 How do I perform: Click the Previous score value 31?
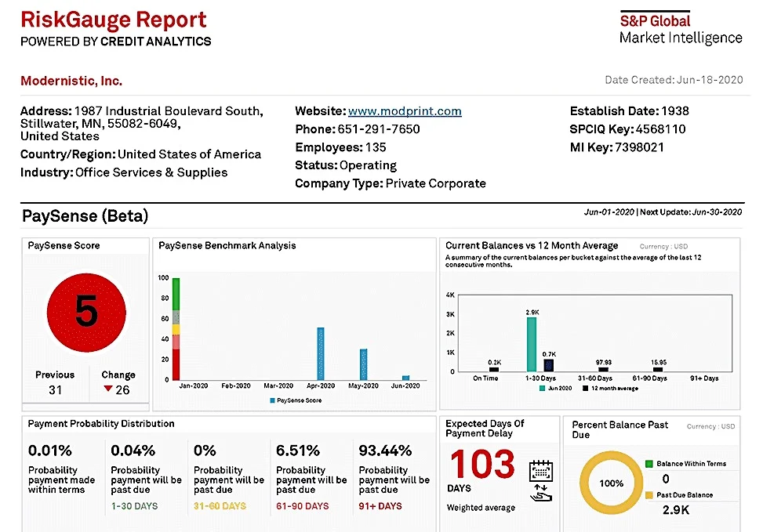pyautogui.click(x=55, y=390)
